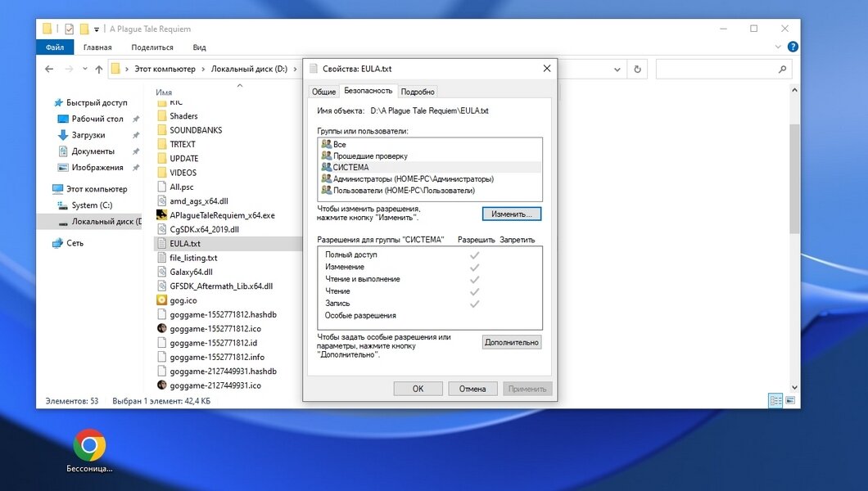This screenshot has width=868, height=491.
Task: Cancel the properties dialog with Отмена
Action: click(x=472, y=389)
